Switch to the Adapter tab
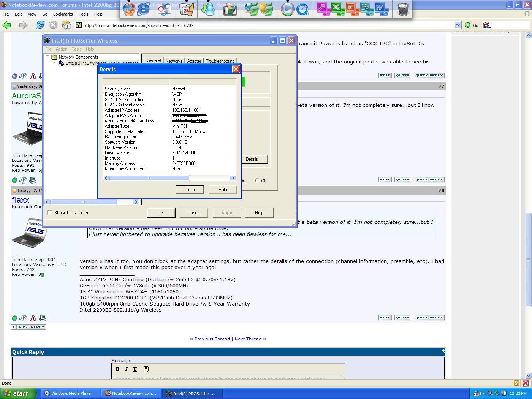532x399 pixels. point(194,61)
